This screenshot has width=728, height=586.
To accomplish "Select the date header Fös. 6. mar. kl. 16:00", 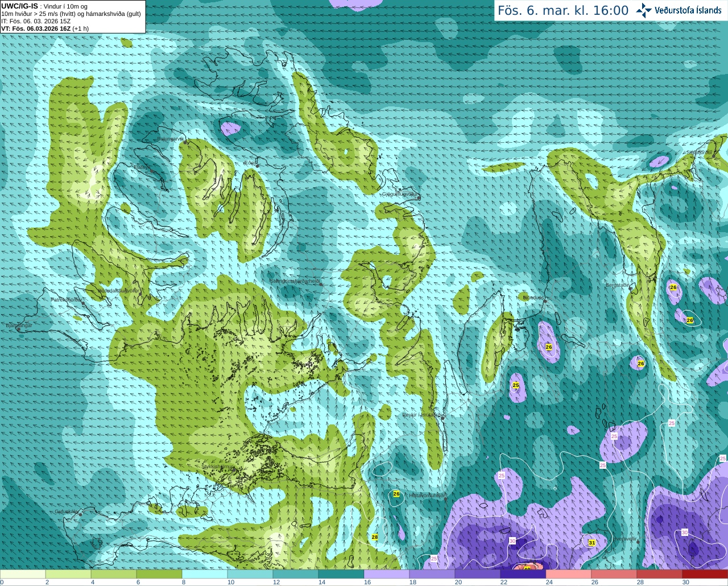I will pos(563,10).
